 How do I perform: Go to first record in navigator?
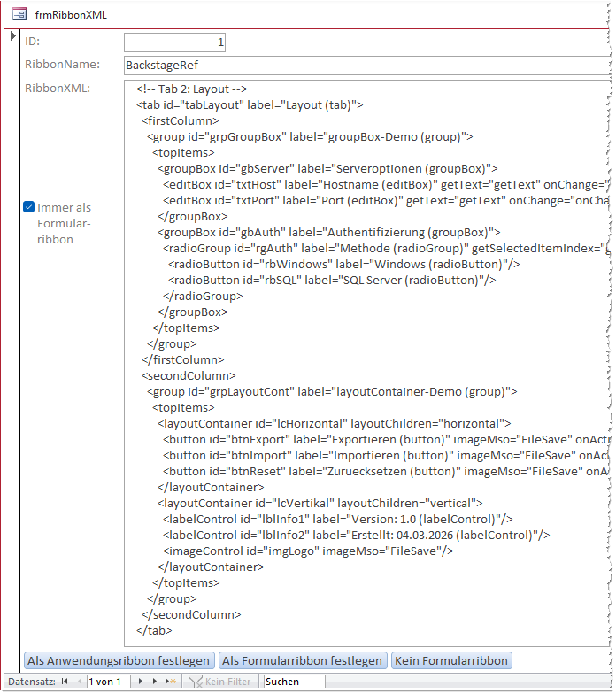pyautogui.click(x=65, y=682)
